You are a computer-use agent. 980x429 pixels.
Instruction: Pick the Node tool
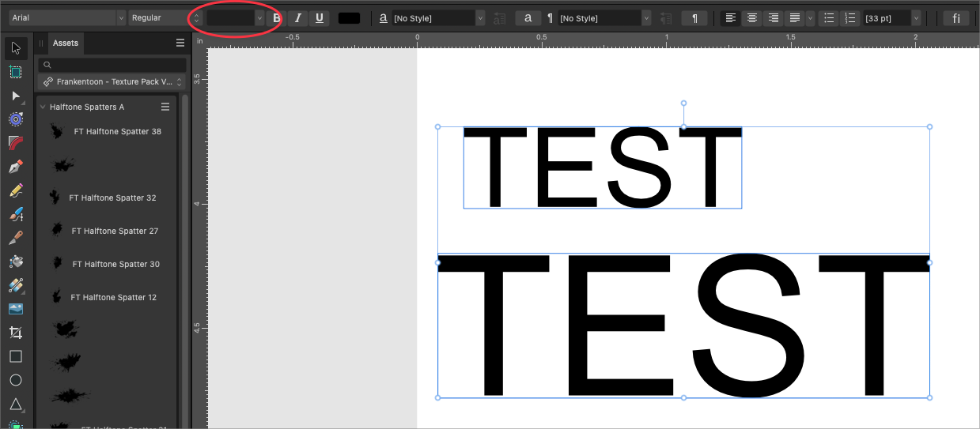[x=16, y=96]
